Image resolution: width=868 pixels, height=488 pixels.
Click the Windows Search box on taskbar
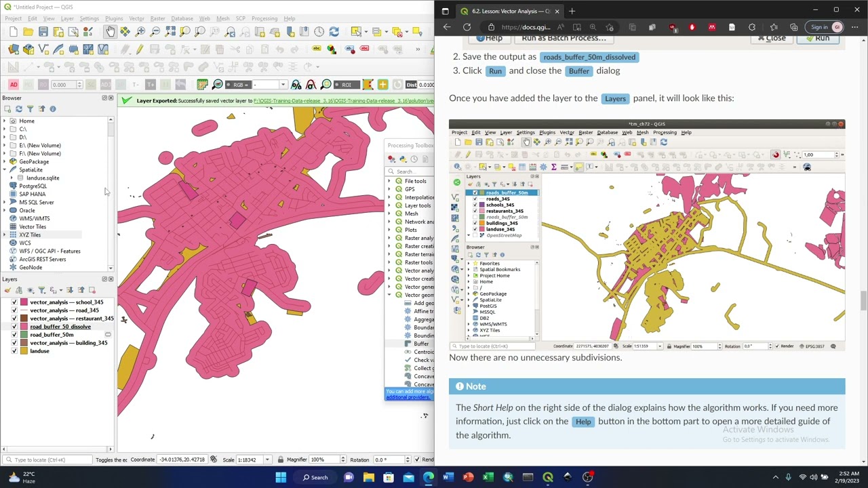pos(315,477)
